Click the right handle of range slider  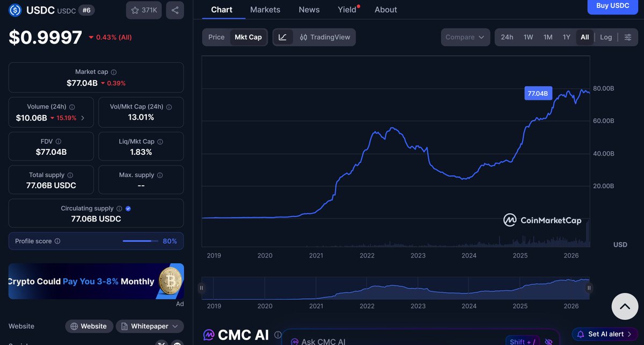(589, 288)
